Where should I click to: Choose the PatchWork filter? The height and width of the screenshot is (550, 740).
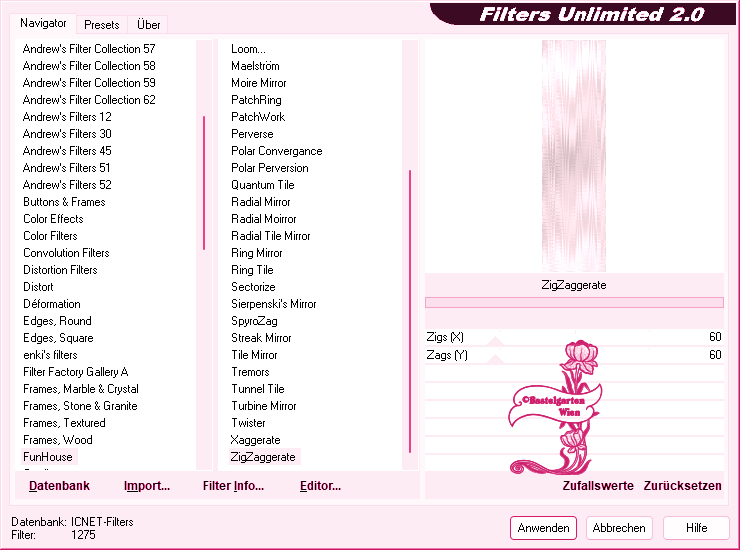(258, 117)
